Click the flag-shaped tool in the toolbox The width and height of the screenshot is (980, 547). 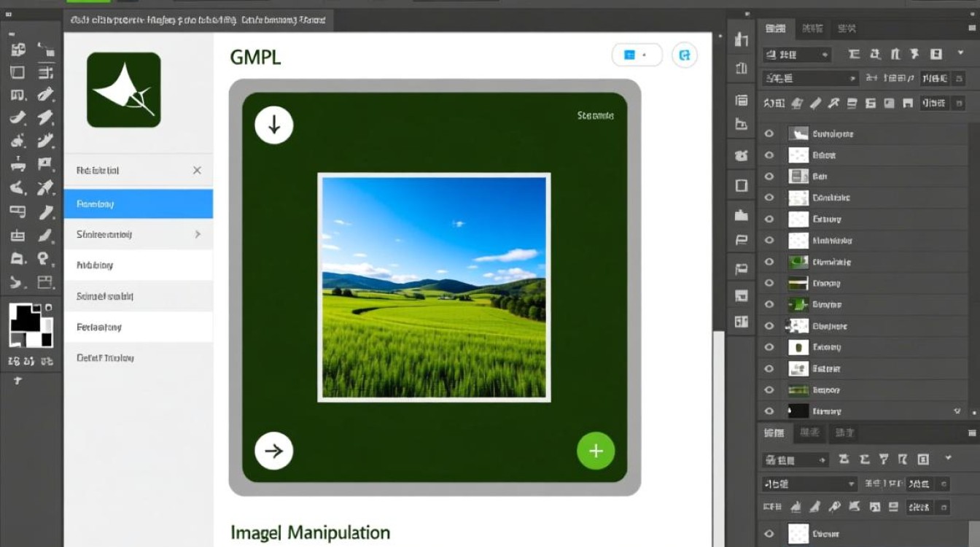click(45, 164)
